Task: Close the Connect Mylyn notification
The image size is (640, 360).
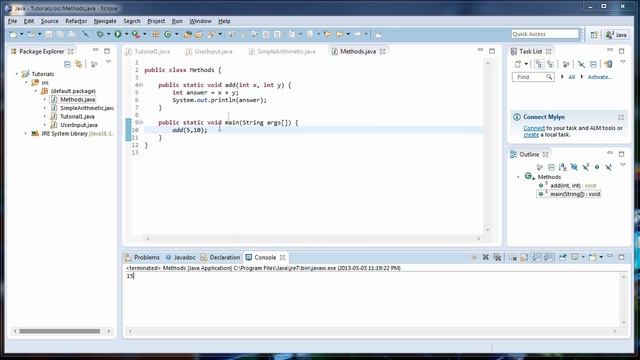Action: [x=621, y=117]
